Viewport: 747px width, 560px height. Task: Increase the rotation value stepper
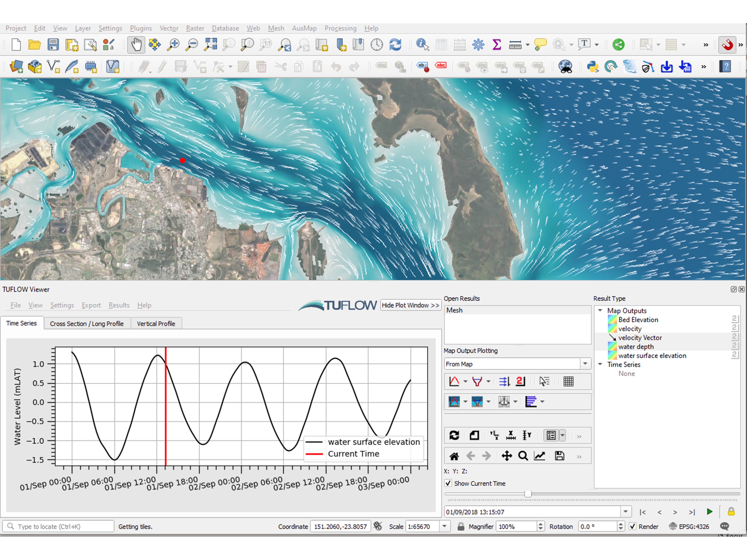click(x=621, y=524)
